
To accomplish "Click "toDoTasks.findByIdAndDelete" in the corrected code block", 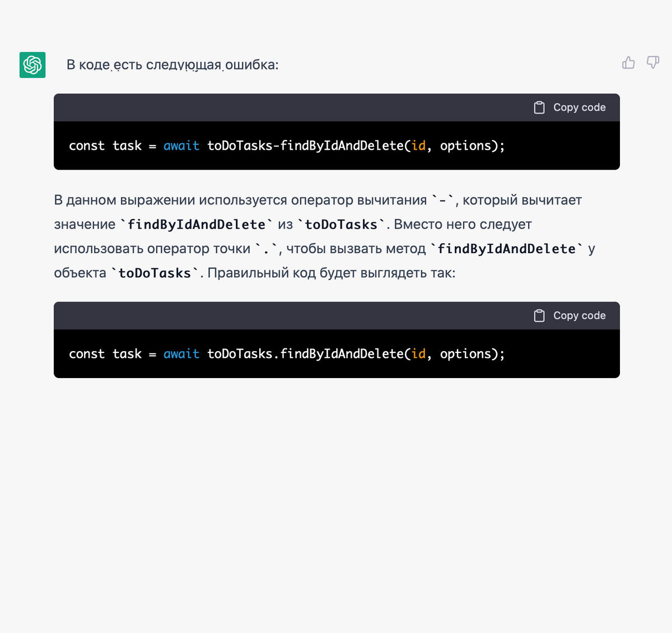I will click(305, 354).
